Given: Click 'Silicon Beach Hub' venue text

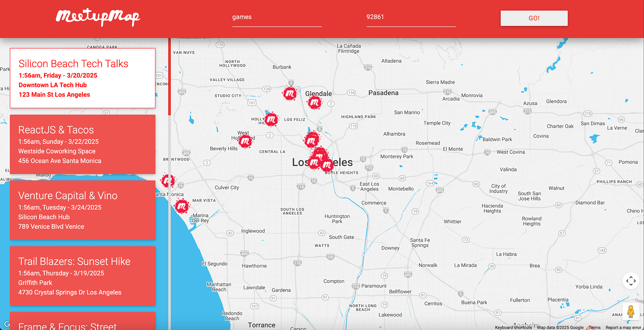Looking at the screenshot, I should click(x=44, y=217).
